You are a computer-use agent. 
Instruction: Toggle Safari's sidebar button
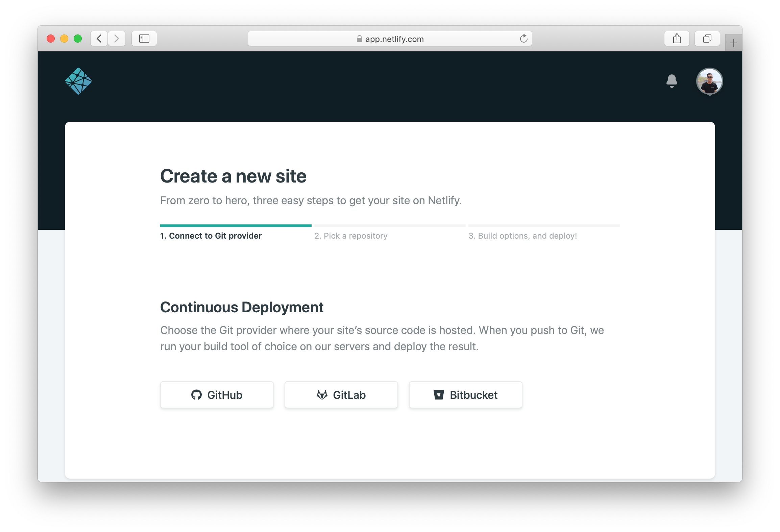tap(144, 39)
